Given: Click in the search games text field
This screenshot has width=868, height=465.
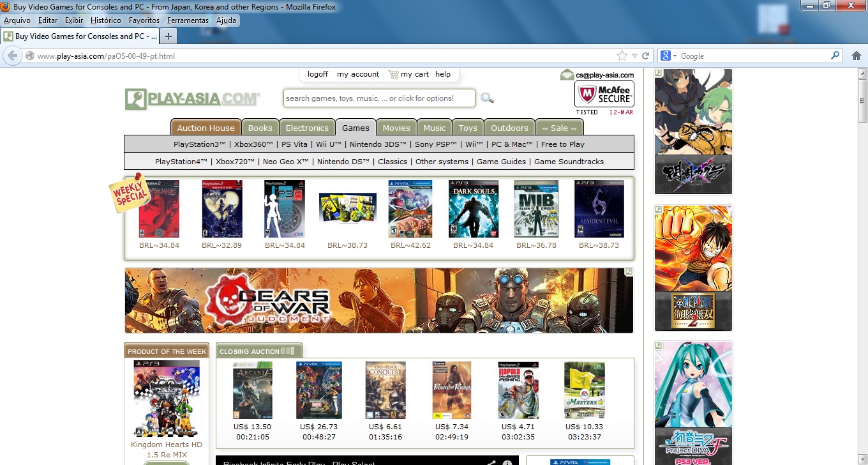Looking at the screenshot, I should (x=379, y=98).
